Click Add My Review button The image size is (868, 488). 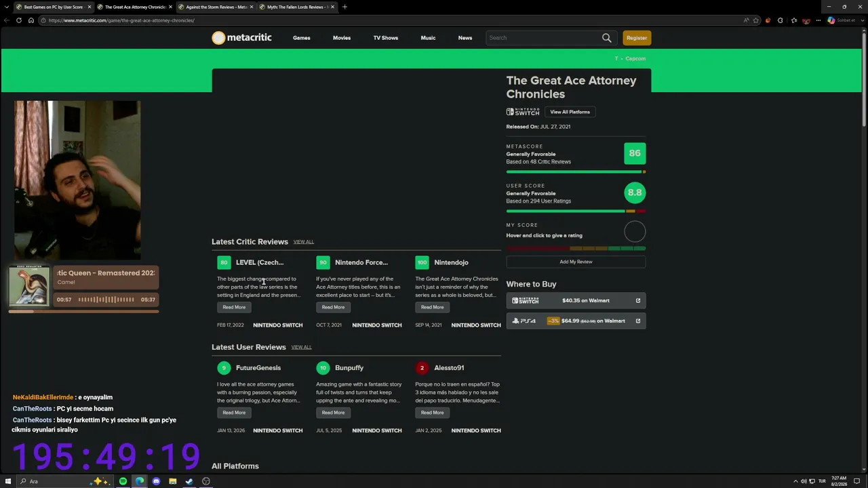point(576,262)
